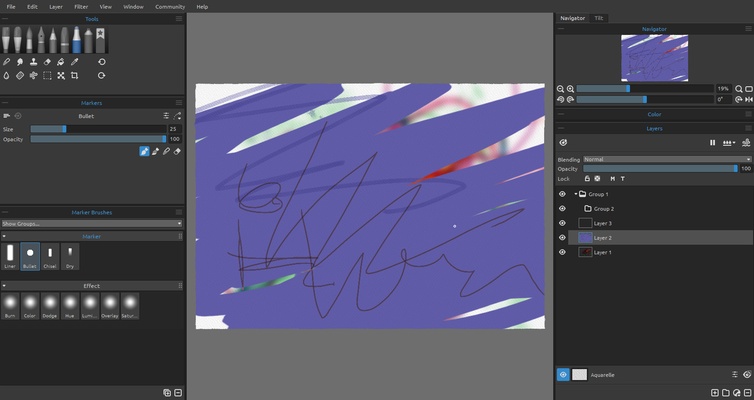Click the Size value field showing 25
Screen dimensions: 754x400
coord(174,129)
